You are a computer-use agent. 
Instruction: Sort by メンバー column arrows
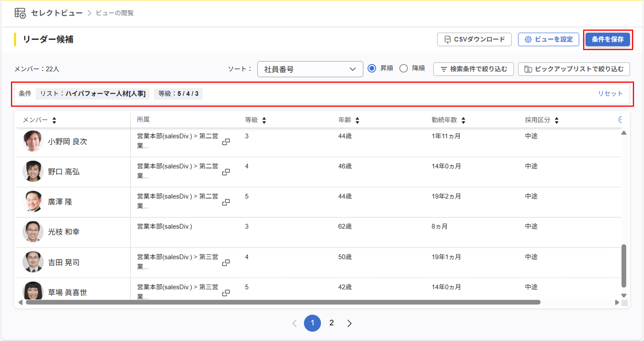pos(54,120)
